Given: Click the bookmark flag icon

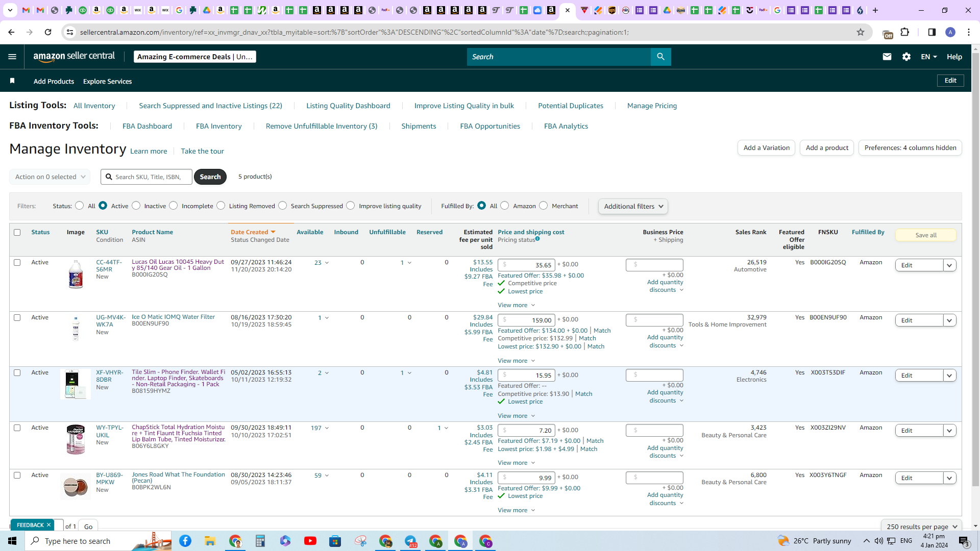Looking at the screenshot, I should [12, 81].
